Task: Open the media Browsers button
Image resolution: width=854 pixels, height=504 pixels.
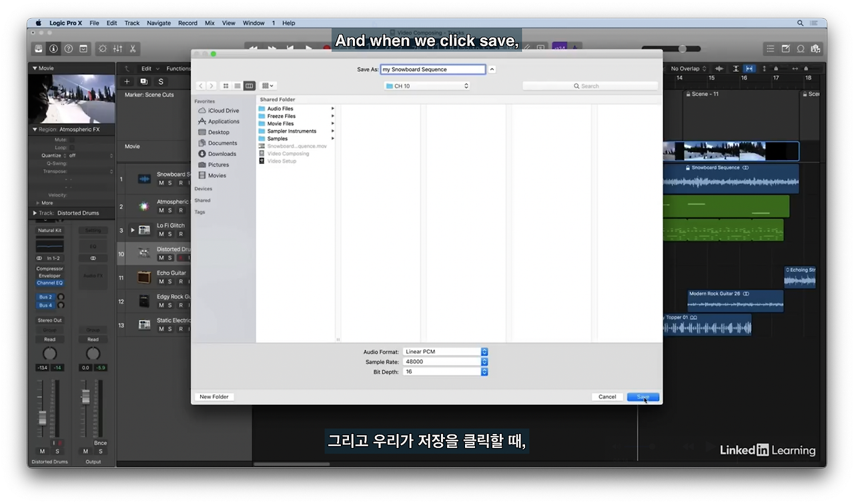Action: click(815, 49)
